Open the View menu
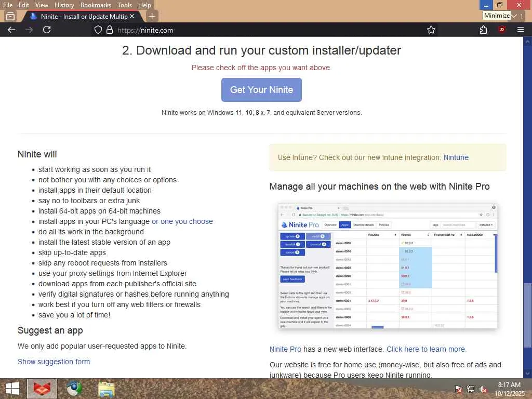Viewport: 532px width, 399px height. [42, 5]
